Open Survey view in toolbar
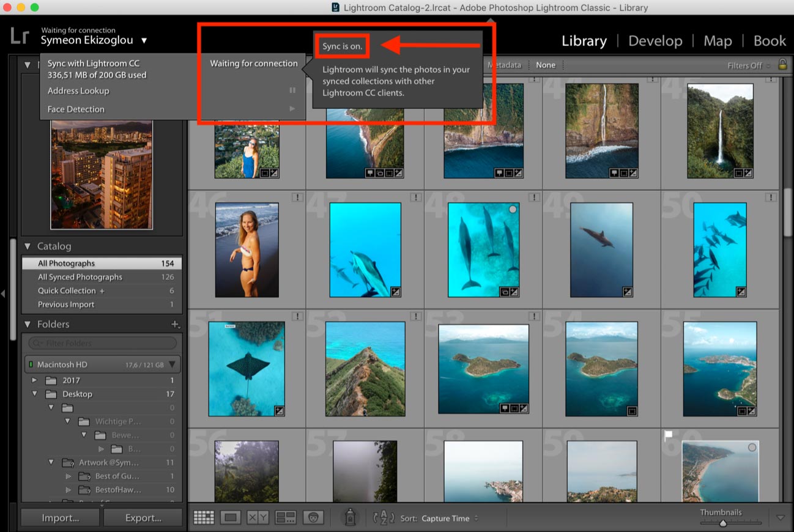This screenshot has width=794, height=532. (x=286, y=517)
